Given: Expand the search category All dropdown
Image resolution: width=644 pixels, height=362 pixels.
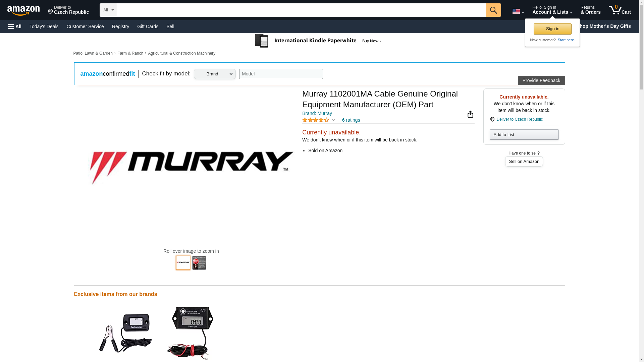Looking at the screenshot, I should point(108,10).
